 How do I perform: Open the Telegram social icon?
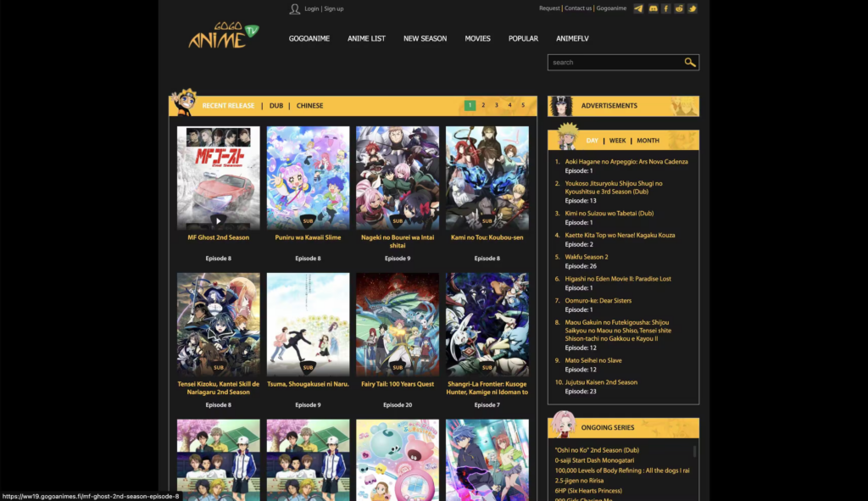638,8
